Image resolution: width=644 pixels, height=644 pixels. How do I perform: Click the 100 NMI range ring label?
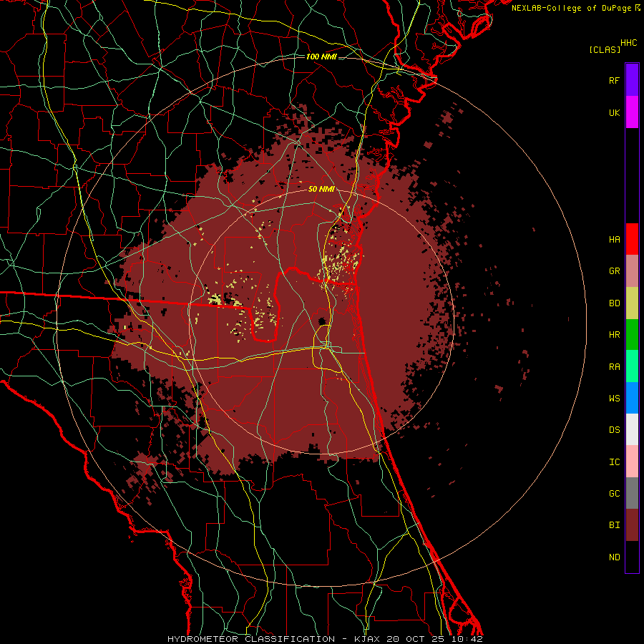[x=321, y=57]
